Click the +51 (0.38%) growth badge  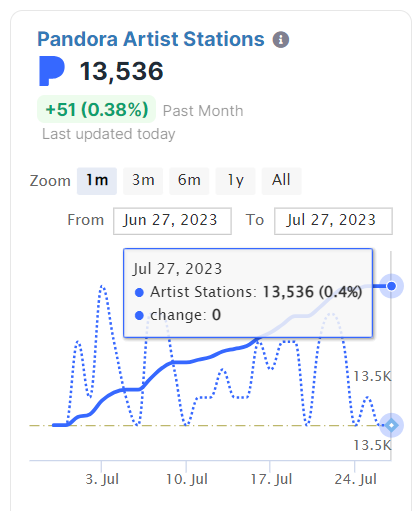[97, 109]
